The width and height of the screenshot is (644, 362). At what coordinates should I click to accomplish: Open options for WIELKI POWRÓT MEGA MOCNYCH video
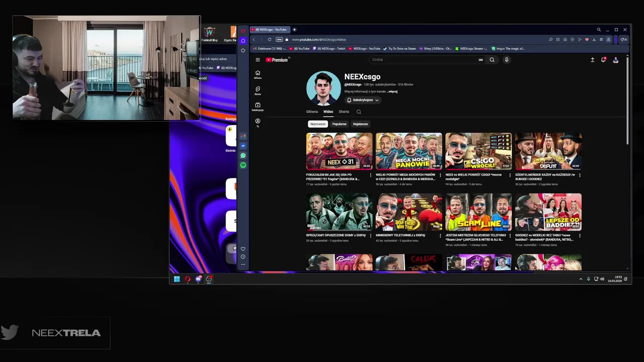(440, 175)
